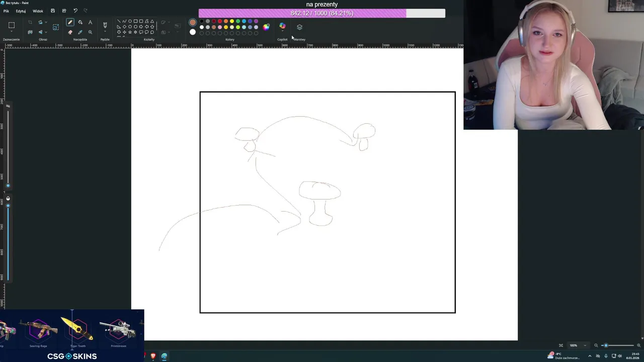
Task: Click the donation progress bar
Action: (322, 14)
